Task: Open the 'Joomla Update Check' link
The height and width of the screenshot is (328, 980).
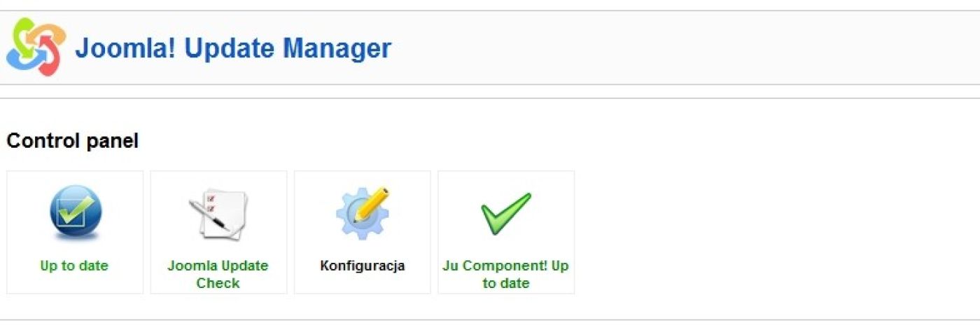Action: point(218,275)
